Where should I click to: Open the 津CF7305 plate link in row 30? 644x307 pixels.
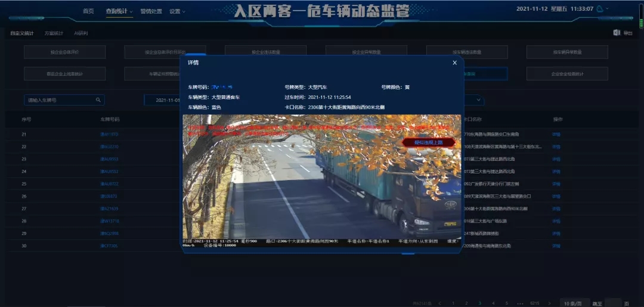pos(109,246)
